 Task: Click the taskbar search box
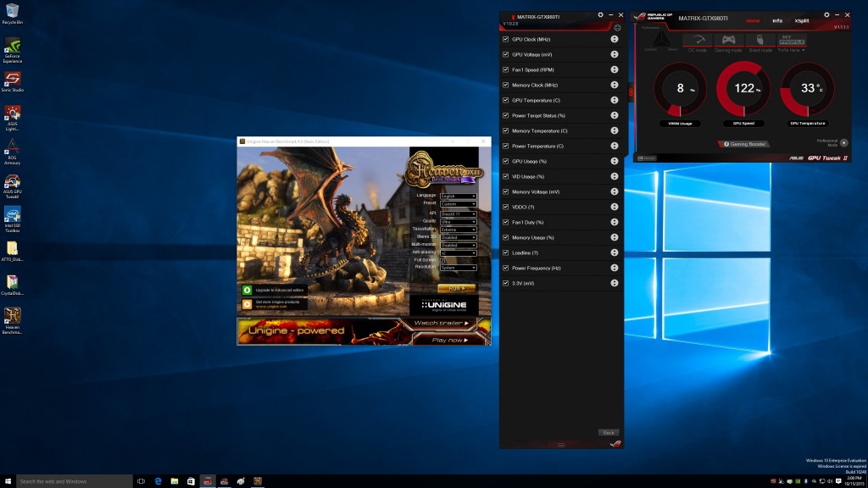tap(75, 481)
